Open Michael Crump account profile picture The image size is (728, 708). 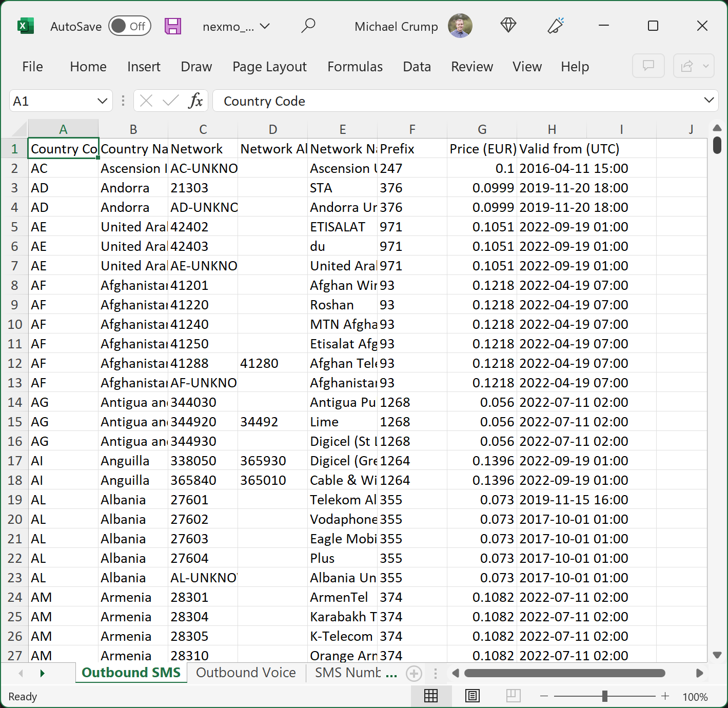pos(460,26)
